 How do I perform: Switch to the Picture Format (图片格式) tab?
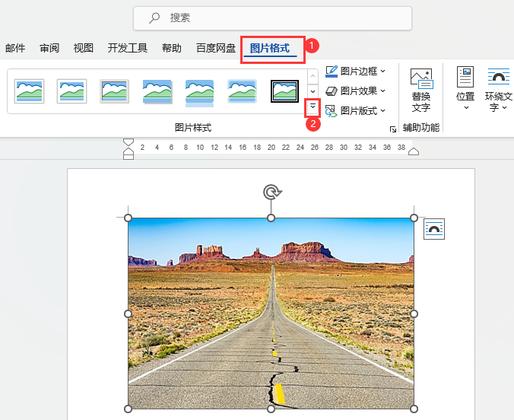(270, 49)
